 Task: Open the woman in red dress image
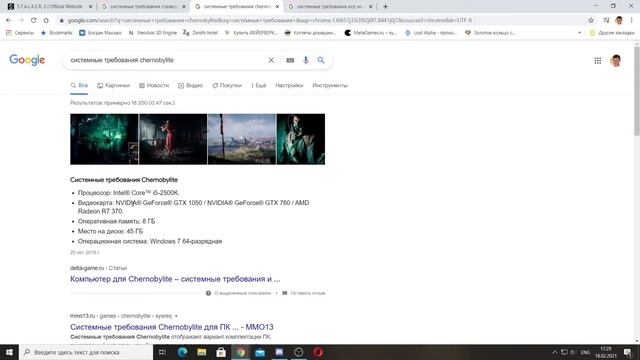(173, 139)
